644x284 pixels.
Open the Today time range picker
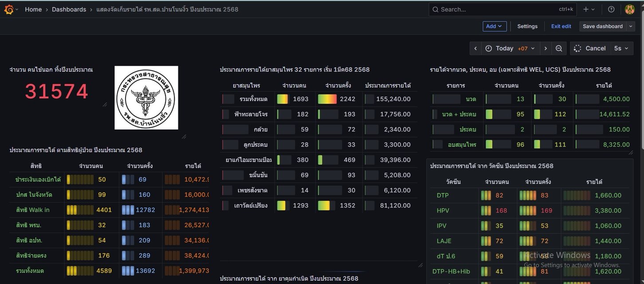tap(510, 48)
